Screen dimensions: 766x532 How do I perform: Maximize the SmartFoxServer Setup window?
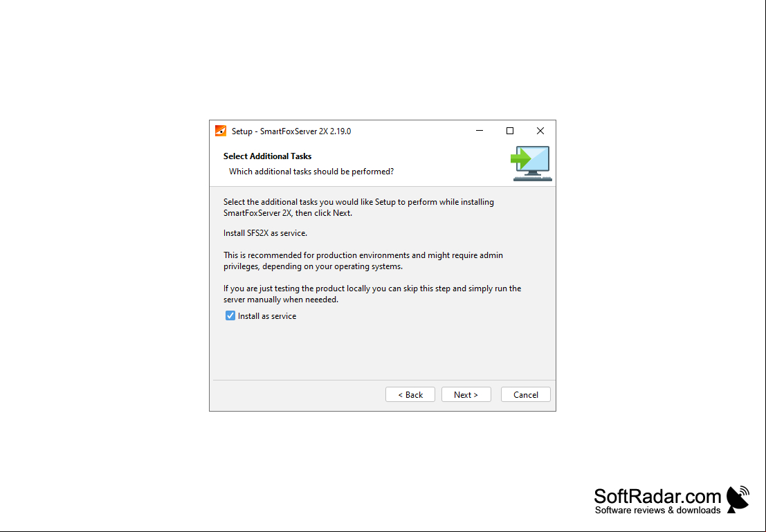[x=509, y=131]
